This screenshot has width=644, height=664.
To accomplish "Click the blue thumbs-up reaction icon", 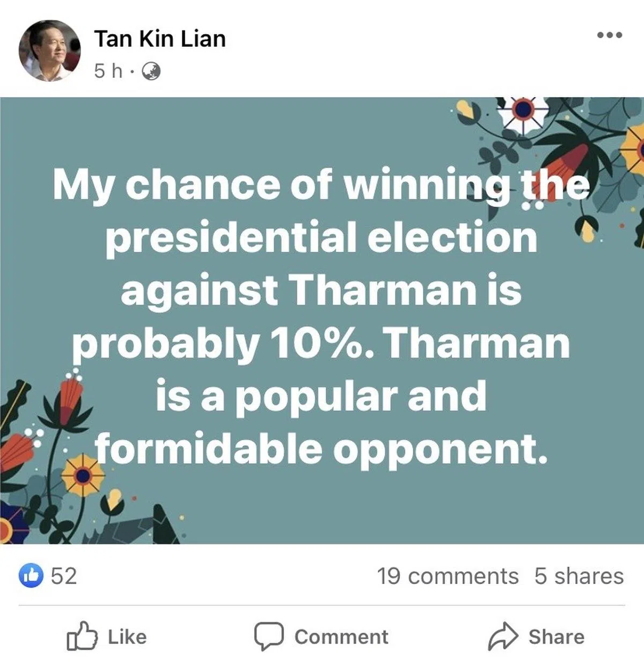I will tap(31, 575).
